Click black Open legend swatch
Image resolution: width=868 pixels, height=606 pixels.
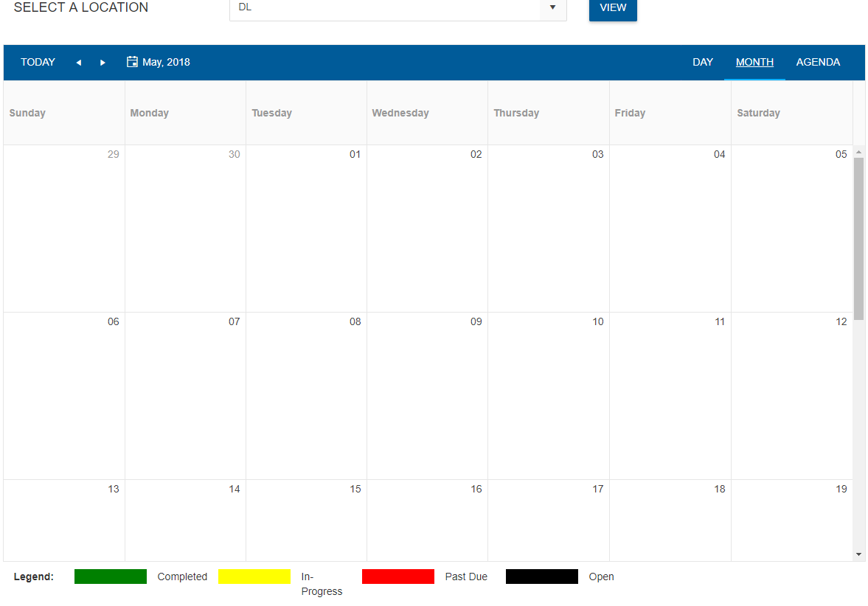click(542, 577)
